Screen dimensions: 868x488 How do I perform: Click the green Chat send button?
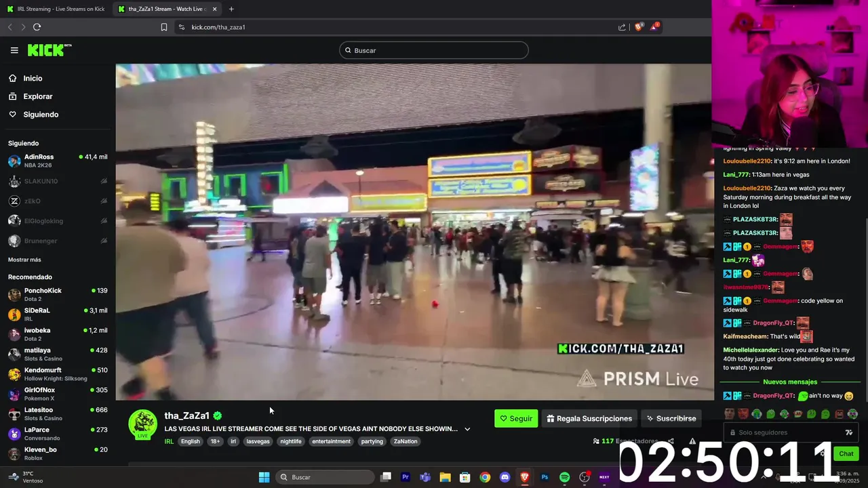[x=846, y=453]
